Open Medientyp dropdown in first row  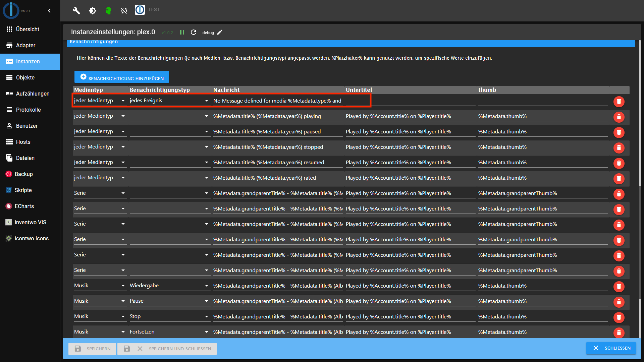100,101
